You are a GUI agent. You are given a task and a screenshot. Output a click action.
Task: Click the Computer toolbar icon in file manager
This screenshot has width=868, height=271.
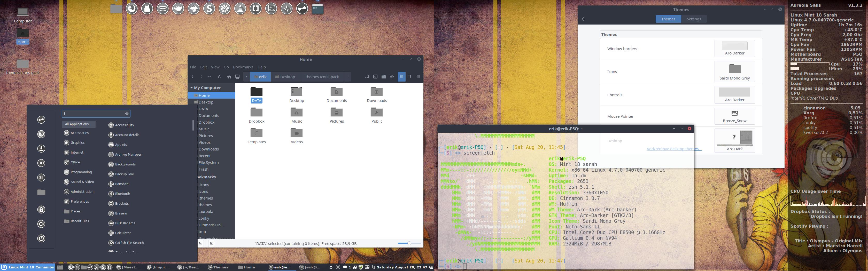click(x=238, y=77)
